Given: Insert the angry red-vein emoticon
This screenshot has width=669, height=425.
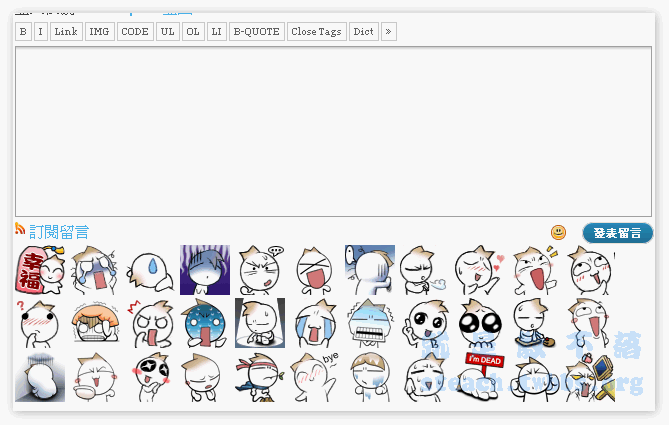Looking at the screenshot, I should pyautogui.click(x=150, y=323).
